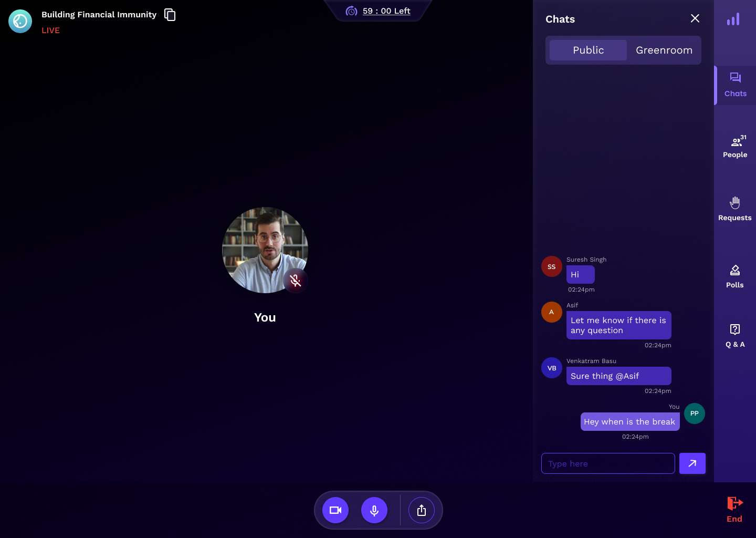Click the 'Suresh Singh' sender name
Viewport: 756px width, 538px height.
(x=586, y=260)
